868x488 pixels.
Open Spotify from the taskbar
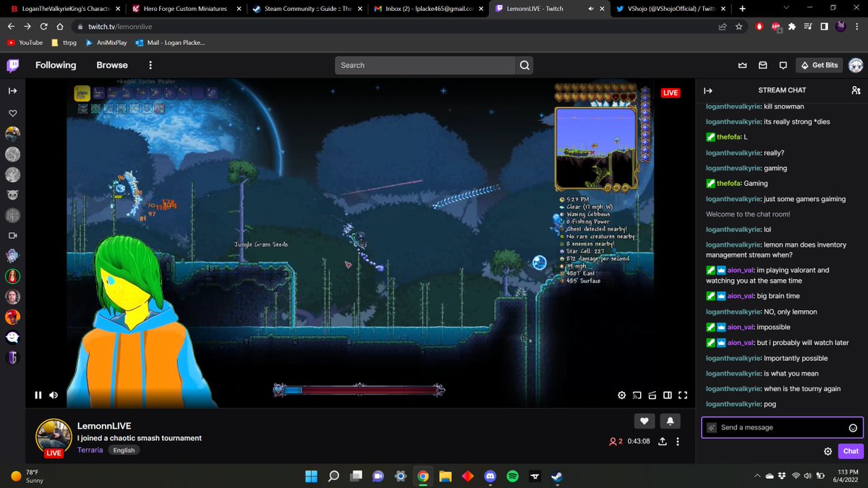click(513, 476)
